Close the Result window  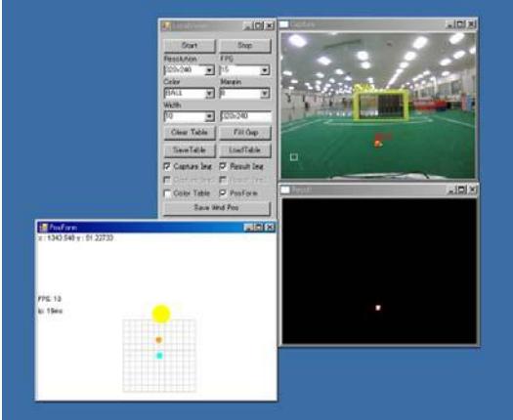472,189
